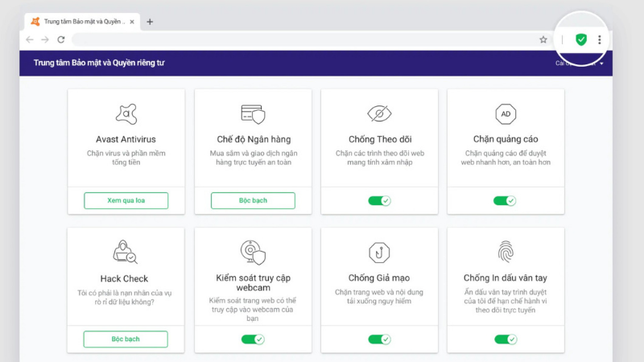The height and width of the screenshot is (362, 644).
Task: Click the webcam shield icon
Action: [253, 253]
